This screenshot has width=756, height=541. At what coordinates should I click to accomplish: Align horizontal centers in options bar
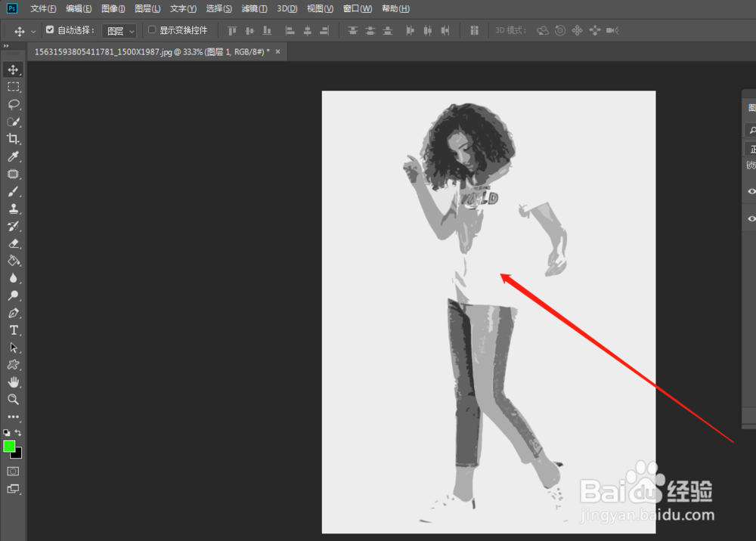tap(308, 31)
